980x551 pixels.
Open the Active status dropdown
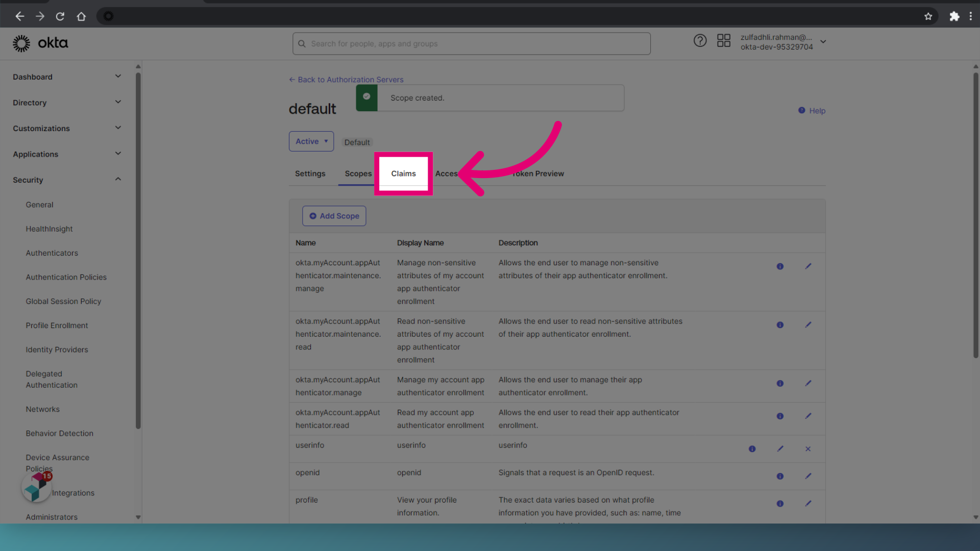(311, 141)
